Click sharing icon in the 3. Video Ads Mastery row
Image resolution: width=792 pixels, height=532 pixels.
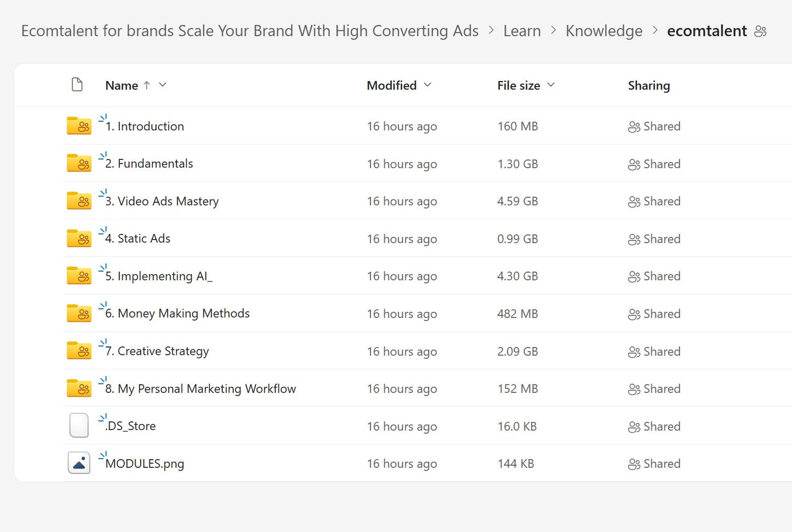[634, 202]
